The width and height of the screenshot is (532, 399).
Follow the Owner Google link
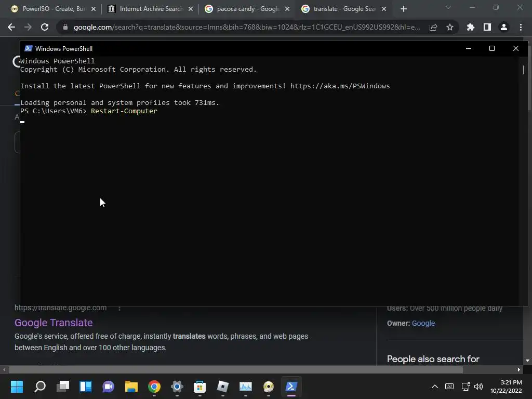coord(423,323)
